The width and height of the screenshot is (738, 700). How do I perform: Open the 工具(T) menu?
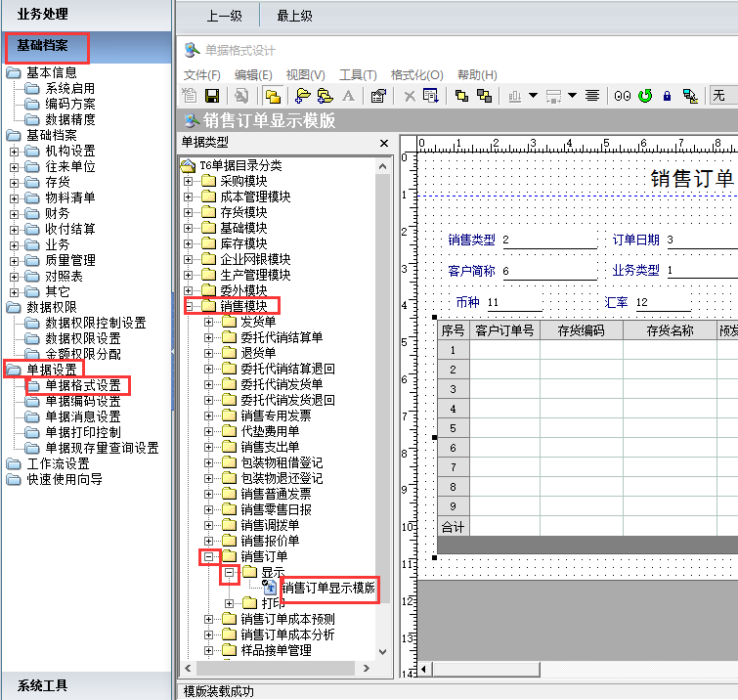tap(358, 75)
